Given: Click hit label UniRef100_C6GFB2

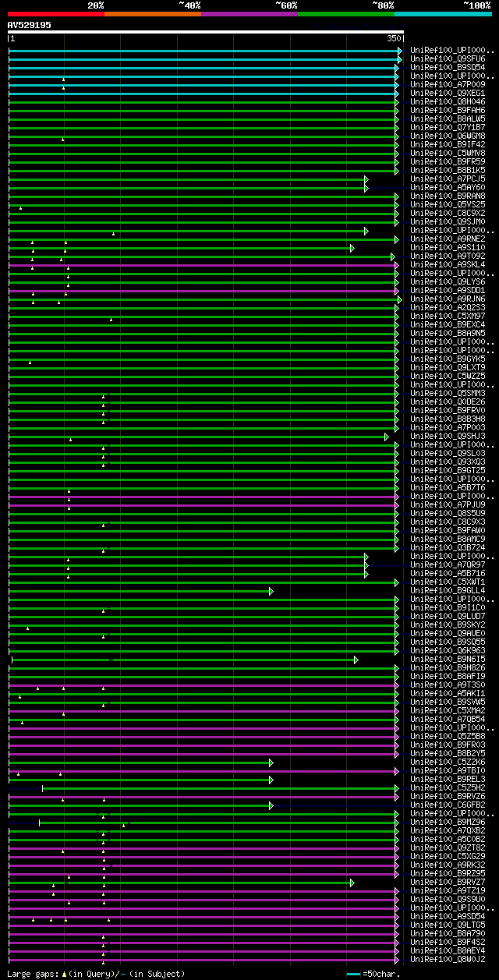Looking at the screenshot, I should (x=448, y=805).
